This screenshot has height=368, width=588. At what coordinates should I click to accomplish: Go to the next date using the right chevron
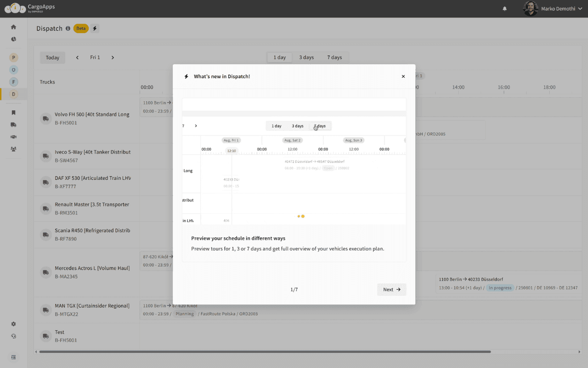[113, 57]
